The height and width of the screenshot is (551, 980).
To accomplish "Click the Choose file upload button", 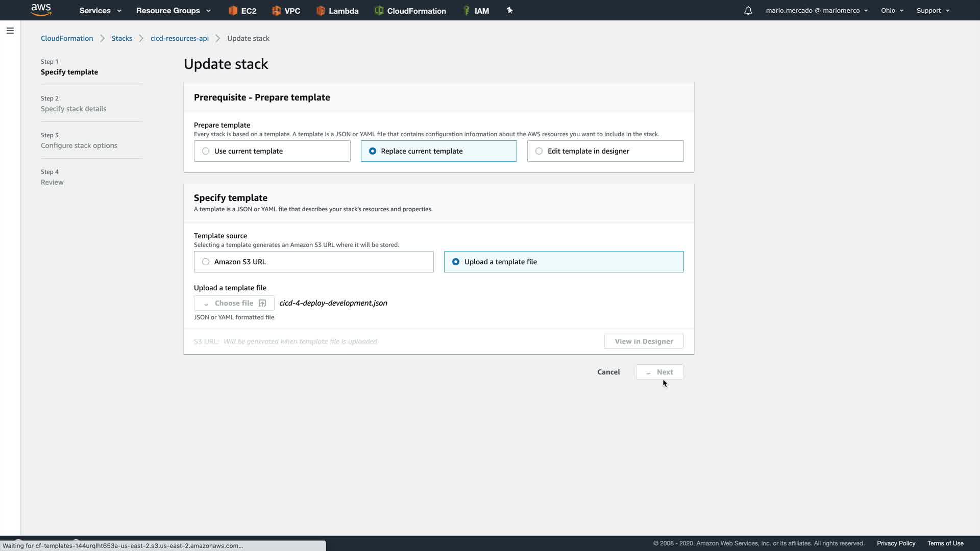I will click(234, 303).
